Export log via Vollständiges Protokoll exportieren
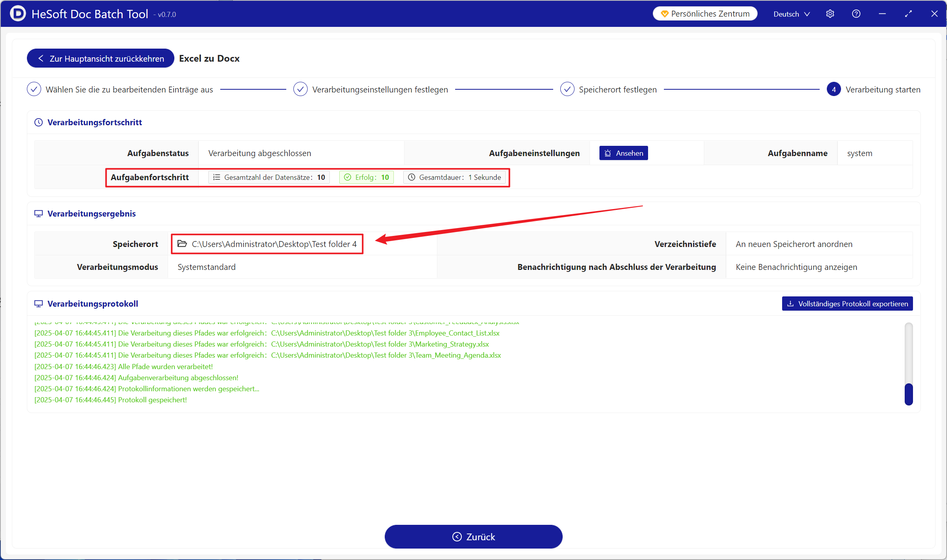Image resolution: width=947 pixels, height=560 pixels. coord(847,304)
